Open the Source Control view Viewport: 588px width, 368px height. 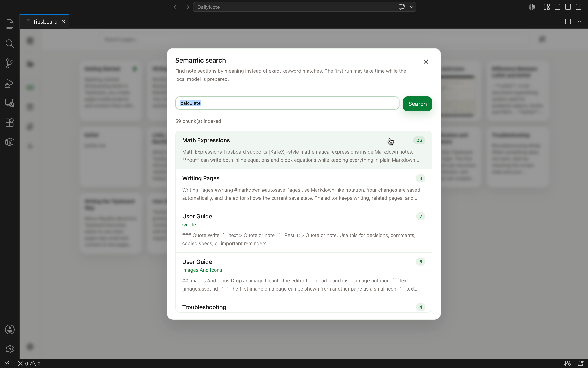[9, 63]
